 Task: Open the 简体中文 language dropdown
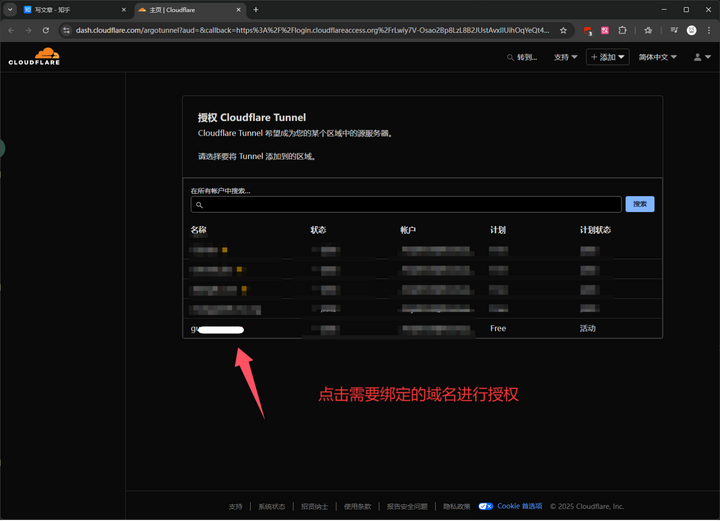pyautogui.click(x=658, y=57)
